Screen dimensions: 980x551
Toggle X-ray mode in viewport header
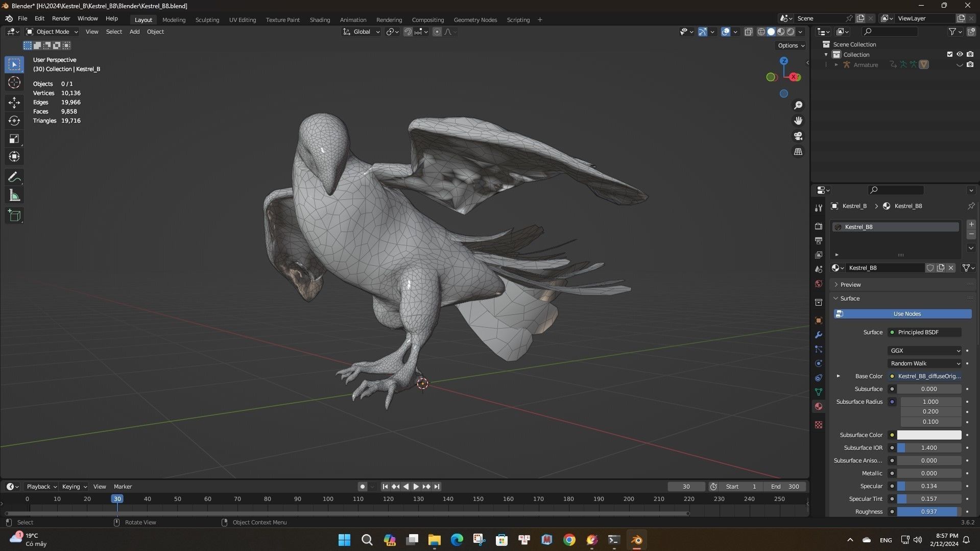coord(748,32)
